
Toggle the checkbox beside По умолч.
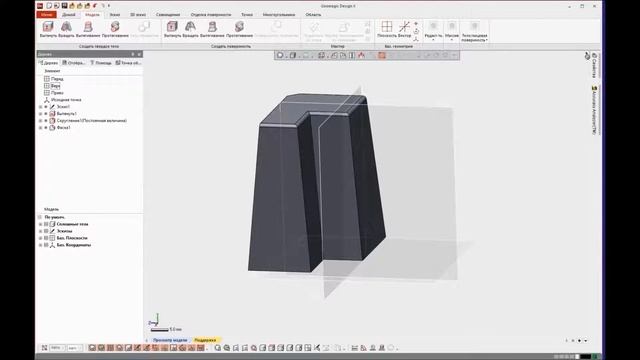click(x=40, y=217)
